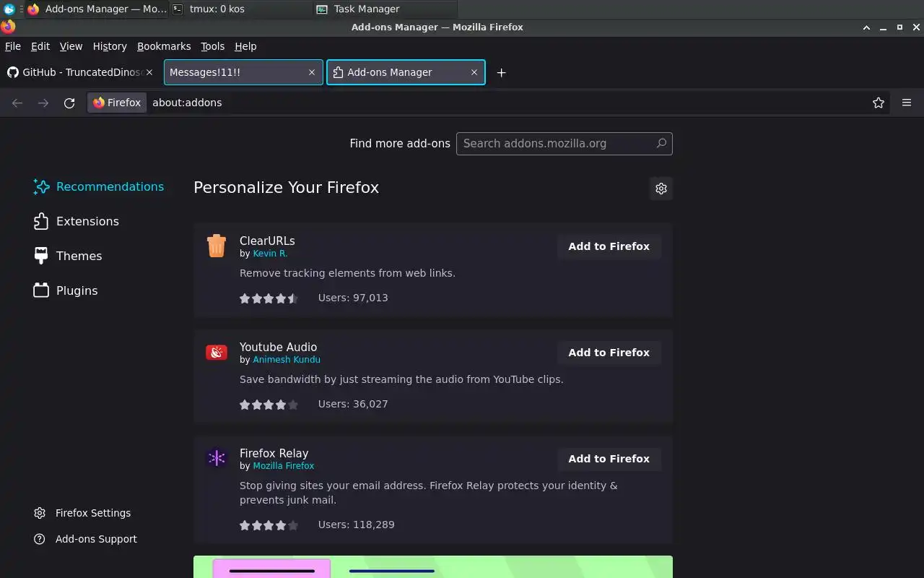Go forward one page
The height and width of the screenshot is (578, 924).
pos(43,103)
